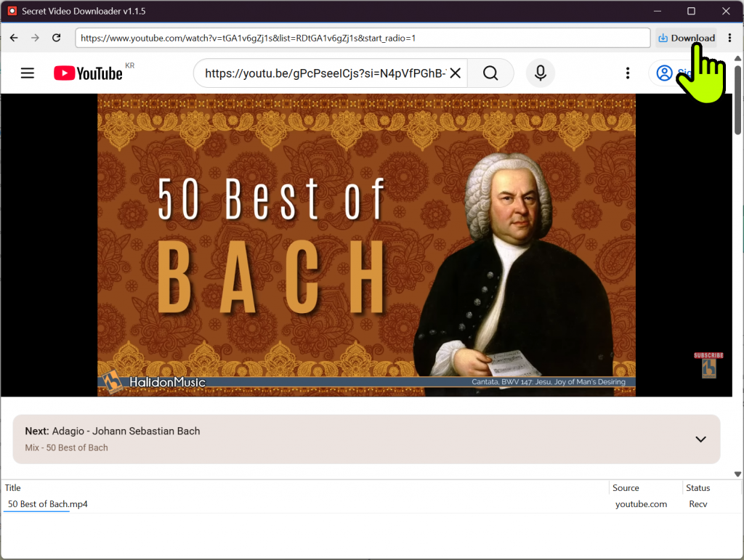Click the Next: Adagio - Johann Sebastian Bach text
This screenshot has height=560, width=744.
113,431
